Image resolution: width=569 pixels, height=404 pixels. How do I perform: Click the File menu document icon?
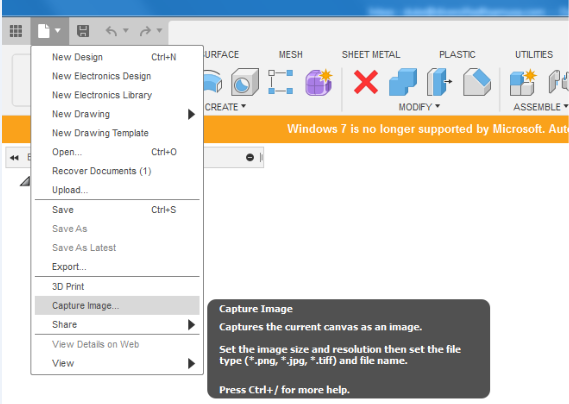(44, 31)
